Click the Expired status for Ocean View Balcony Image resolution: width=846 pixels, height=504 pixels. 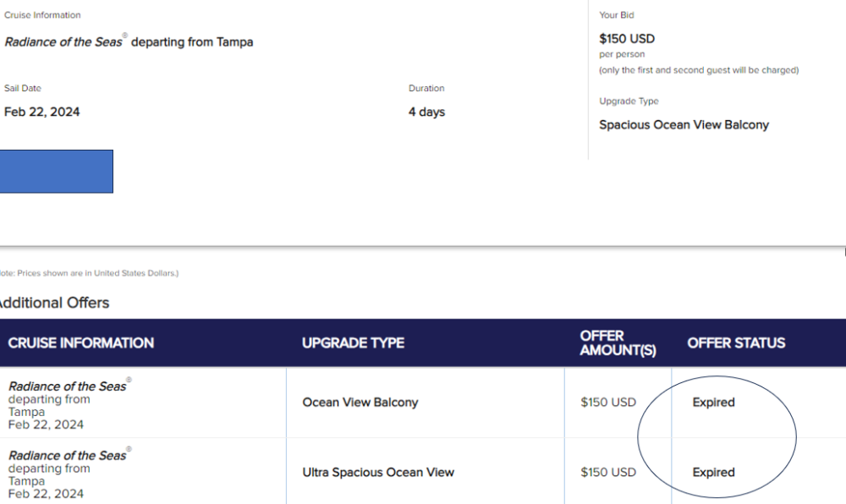point(713,403)
